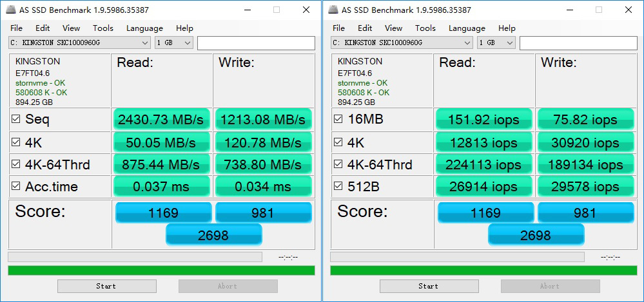Open Language menu in left window
This screenshot has width=644, height=302.
coord(144,28)
